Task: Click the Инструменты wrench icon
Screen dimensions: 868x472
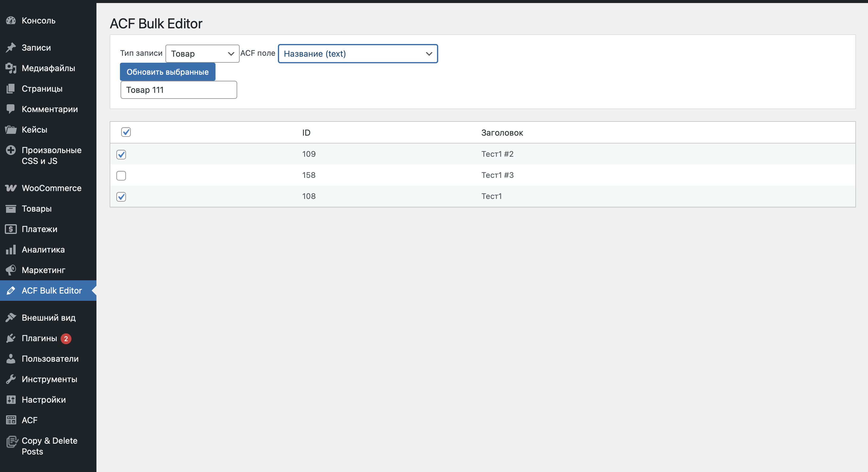Action: (11, 379)
